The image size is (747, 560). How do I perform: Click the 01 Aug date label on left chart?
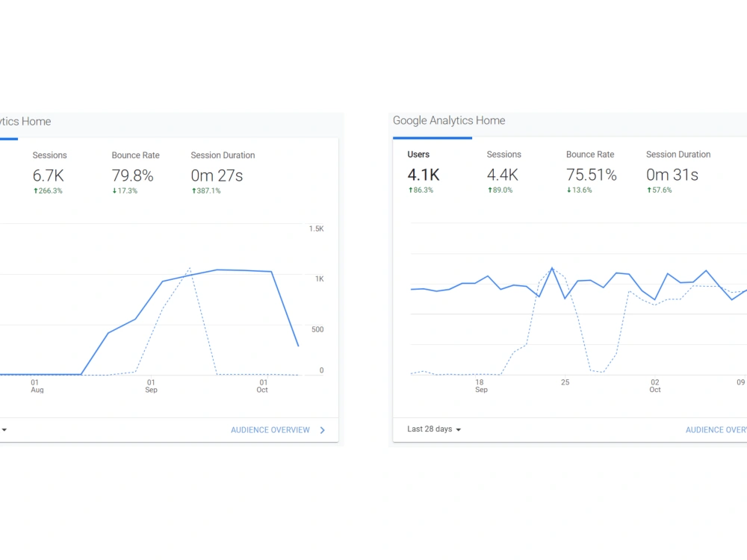point(37,386)
